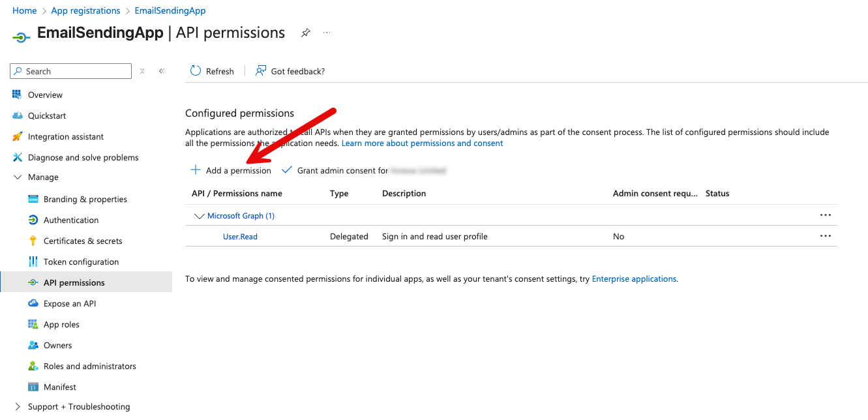Open the Manifest editor
This screenshot has height=420, width=868.
[59, 387]
